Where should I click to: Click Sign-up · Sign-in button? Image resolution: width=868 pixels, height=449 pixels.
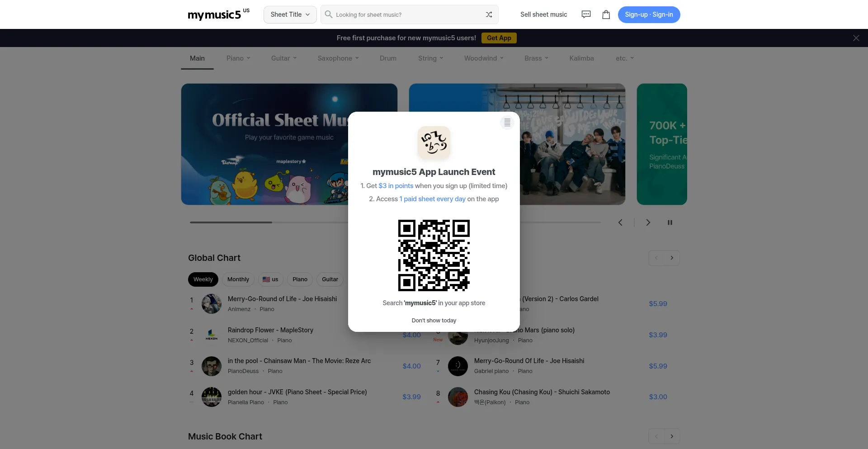649,14
